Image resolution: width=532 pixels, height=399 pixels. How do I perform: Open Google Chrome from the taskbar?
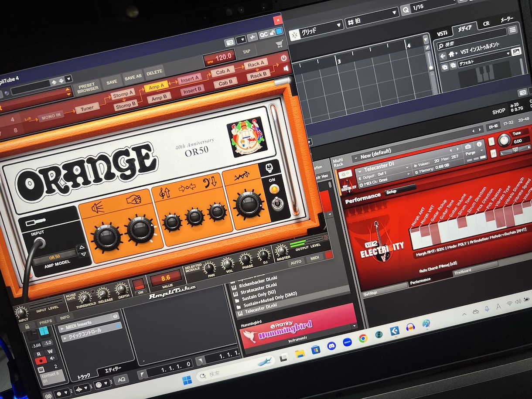click(363, 338)
